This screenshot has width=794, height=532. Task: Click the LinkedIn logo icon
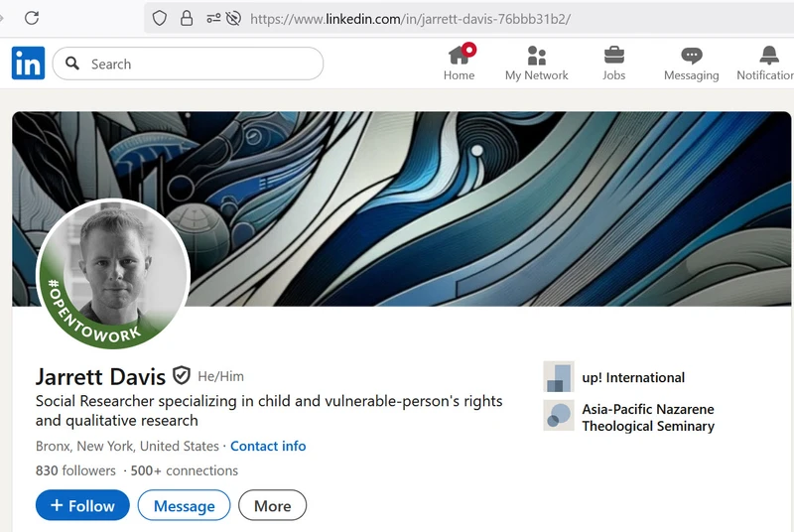(x=28, y=64)
